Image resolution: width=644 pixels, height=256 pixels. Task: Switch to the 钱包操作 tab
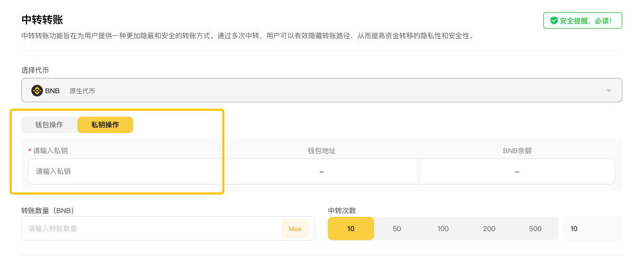[49, 125]
